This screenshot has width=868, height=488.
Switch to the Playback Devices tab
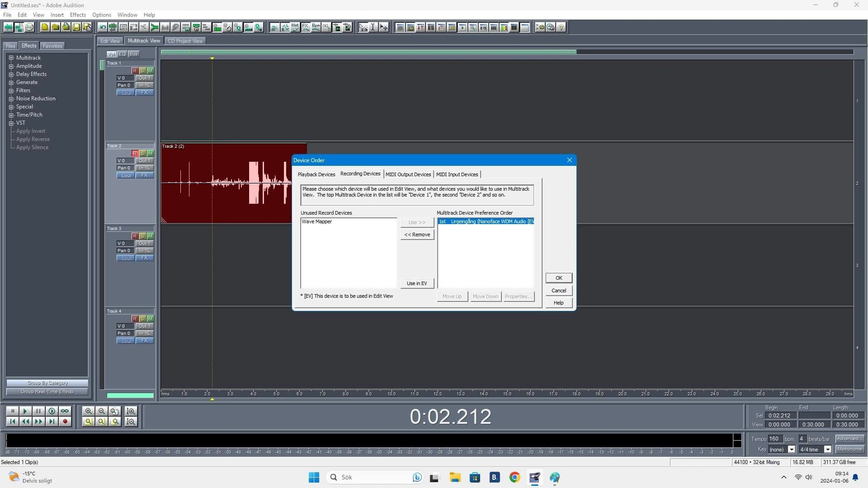[316, 174]
